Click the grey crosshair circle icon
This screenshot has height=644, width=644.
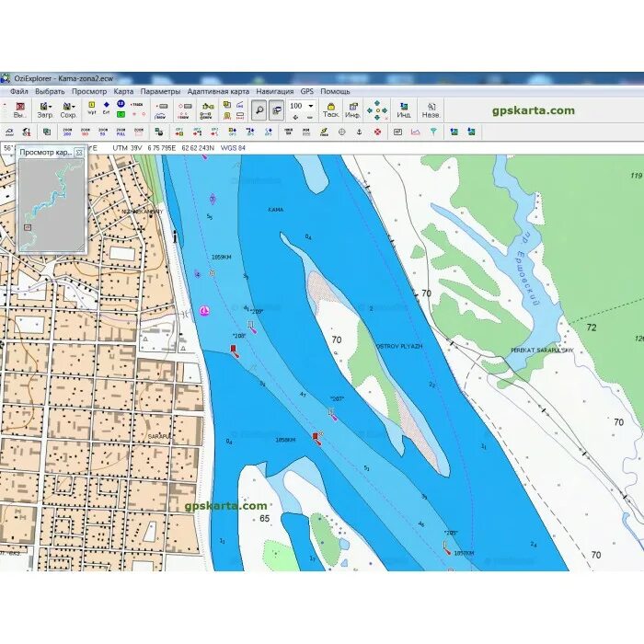tap(341, 132)
